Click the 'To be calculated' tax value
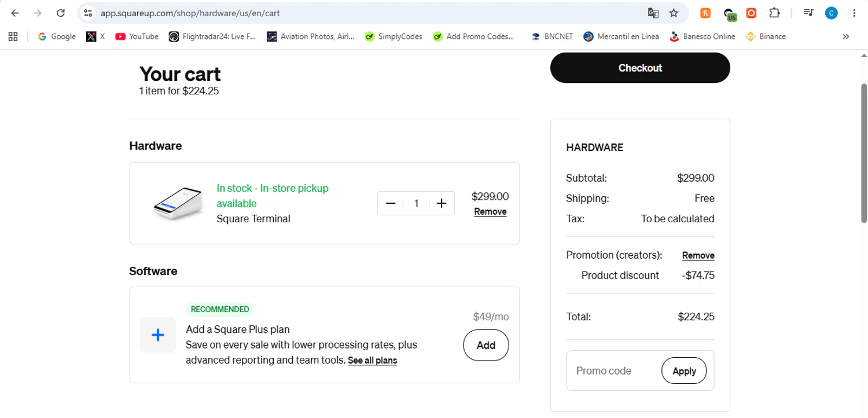Screen dimensions: 868x418 (x=678, y=219)
